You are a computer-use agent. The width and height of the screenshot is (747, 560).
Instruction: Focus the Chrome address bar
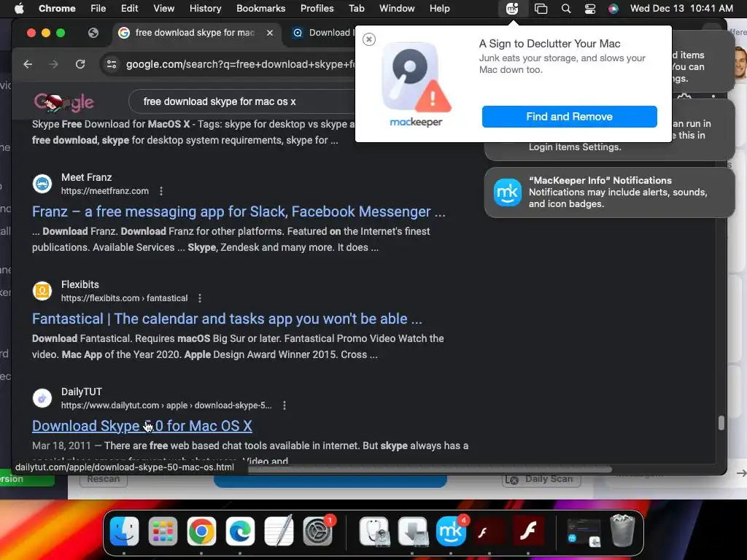coord(241,64)
